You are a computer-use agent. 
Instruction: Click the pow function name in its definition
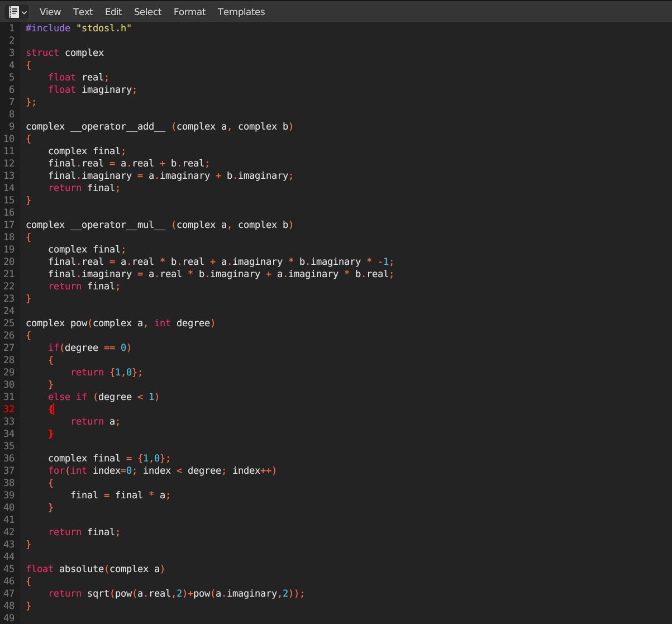(x=79, y=323)
